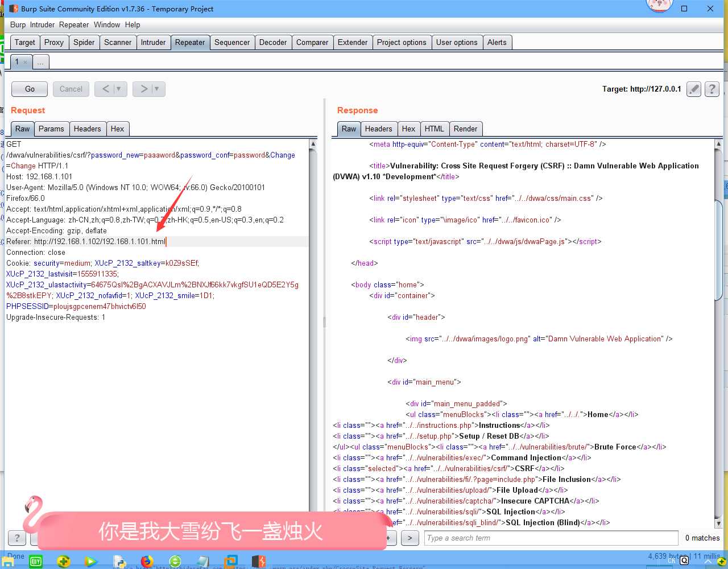
Task: Open the Intruder menu in menu bar
Action: (42, 25)
